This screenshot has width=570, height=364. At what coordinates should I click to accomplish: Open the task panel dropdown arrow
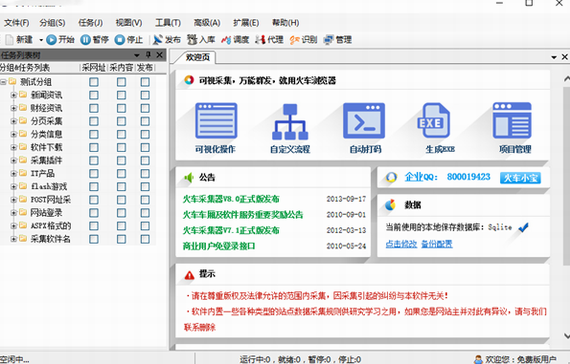[137, 56]
